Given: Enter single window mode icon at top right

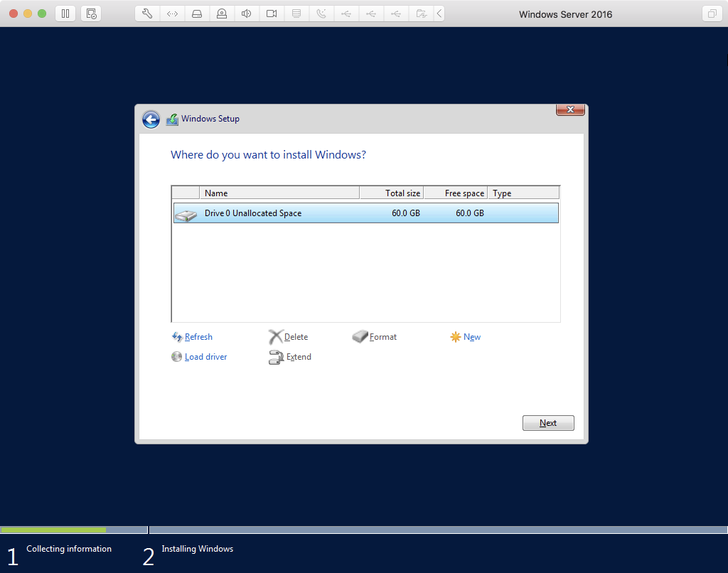Looking at the screenshot, I should 711,14.
